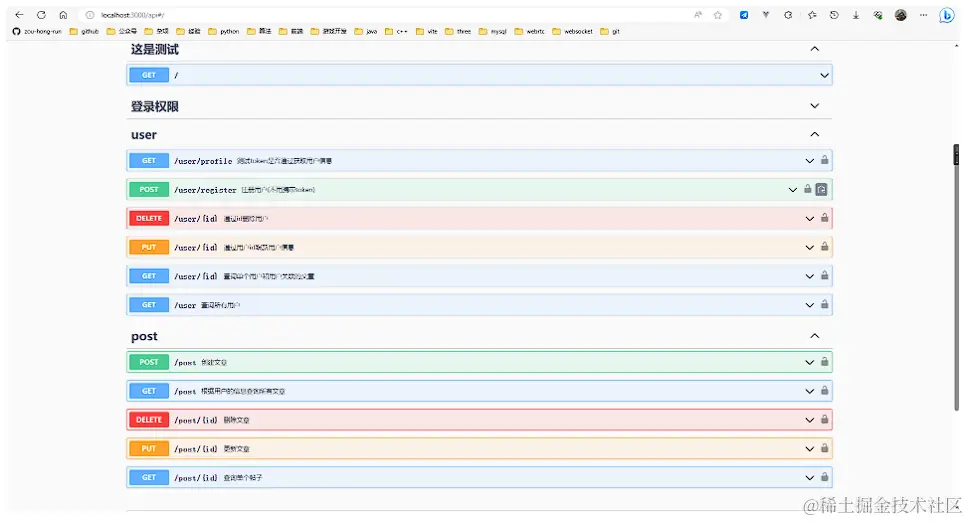This screenshot has height=522, width=969.
Task: Toggle authorization lock on PUT /post/{id}
Action: click(x=824, y=448)
